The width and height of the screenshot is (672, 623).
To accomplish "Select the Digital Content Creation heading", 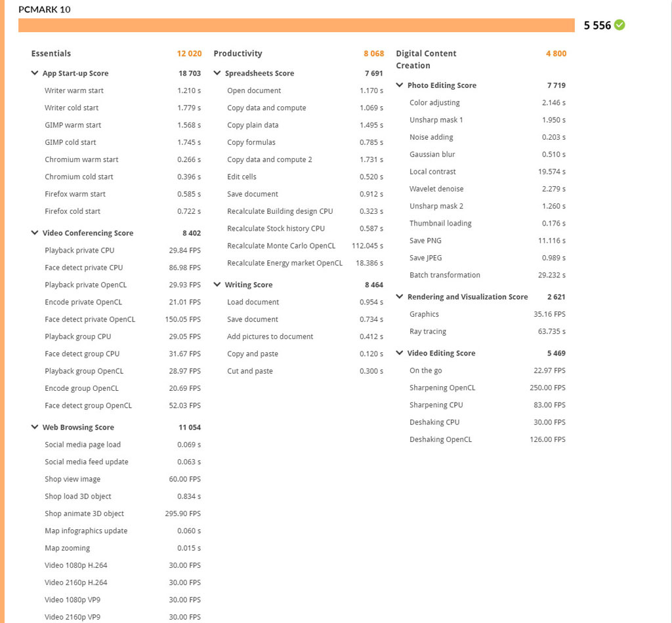I will pyautogui.click(x=426, y=60).
